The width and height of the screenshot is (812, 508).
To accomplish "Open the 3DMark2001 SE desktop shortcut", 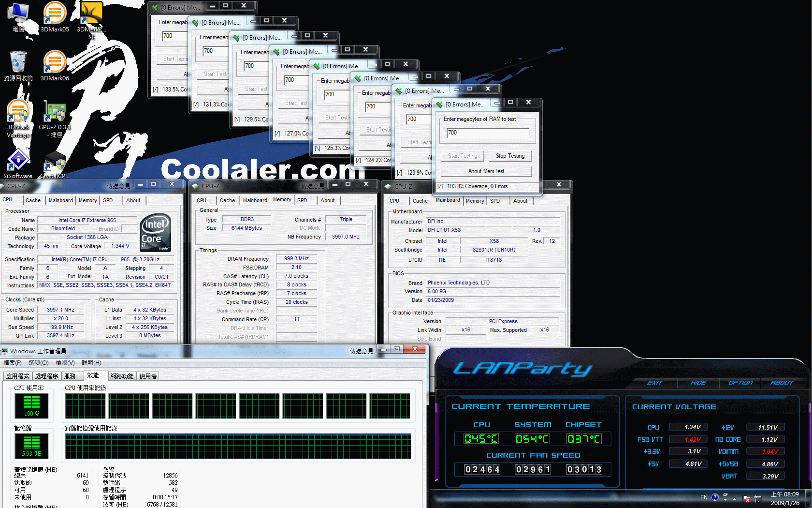I will (91, 19).
